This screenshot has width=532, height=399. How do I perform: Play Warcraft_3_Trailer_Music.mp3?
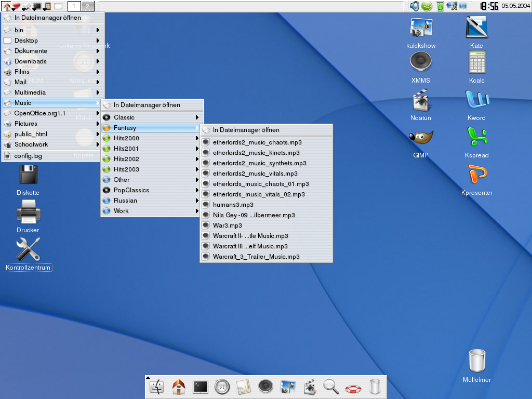click(267, 257)
